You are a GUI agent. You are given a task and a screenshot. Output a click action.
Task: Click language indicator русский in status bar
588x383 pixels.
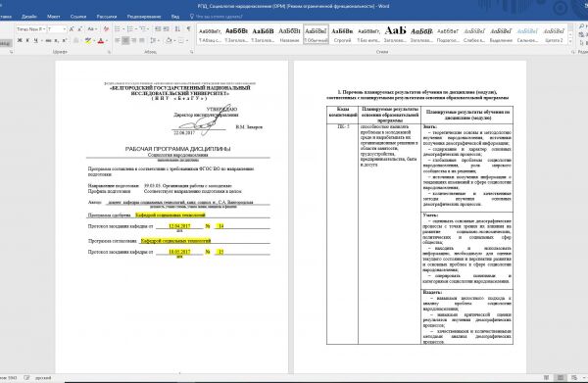pos(43,378)
